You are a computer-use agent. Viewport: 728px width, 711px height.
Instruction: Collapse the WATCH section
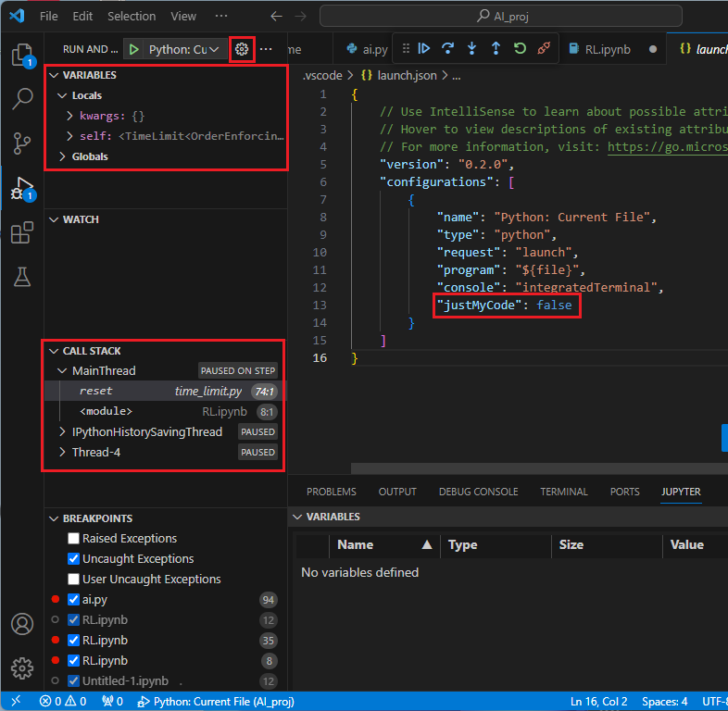click(x=54, y=219)
